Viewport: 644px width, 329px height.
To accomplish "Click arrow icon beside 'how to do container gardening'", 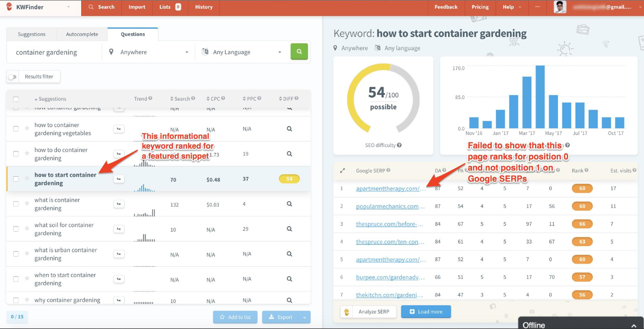I will pyautogui.click(x=119, y=154).
